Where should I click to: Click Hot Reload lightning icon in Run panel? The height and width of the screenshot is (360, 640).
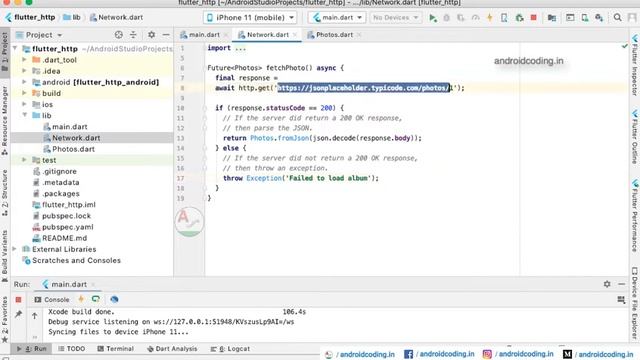(81, 299)
